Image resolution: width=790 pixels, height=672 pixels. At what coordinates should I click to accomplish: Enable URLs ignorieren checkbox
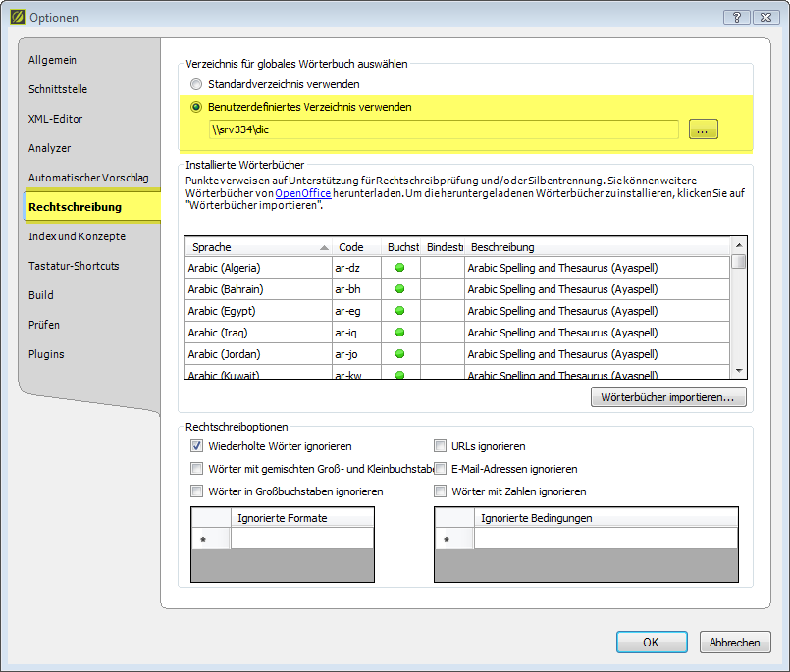tap(442, 446)
